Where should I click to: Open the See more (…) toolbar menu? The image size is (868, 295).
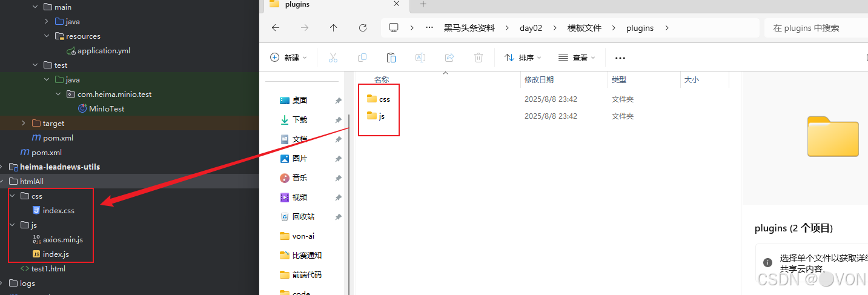point(620,58)
